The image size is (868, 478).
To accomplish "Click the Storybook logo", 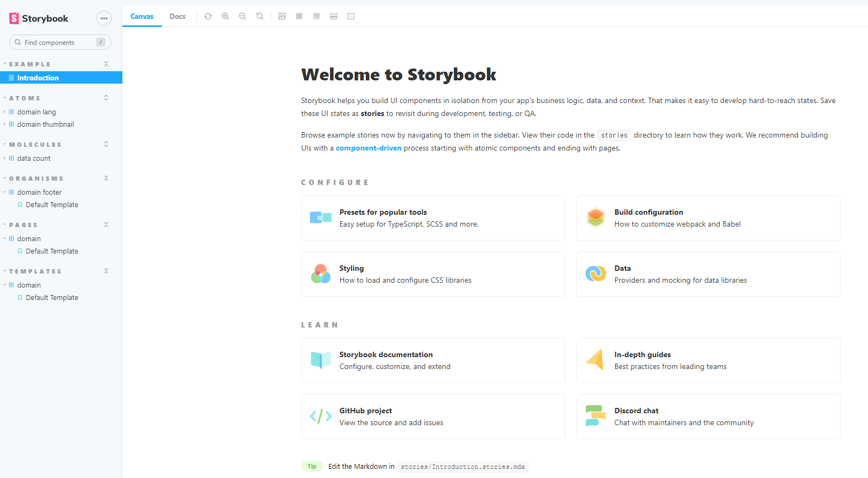I will [39, 18].
